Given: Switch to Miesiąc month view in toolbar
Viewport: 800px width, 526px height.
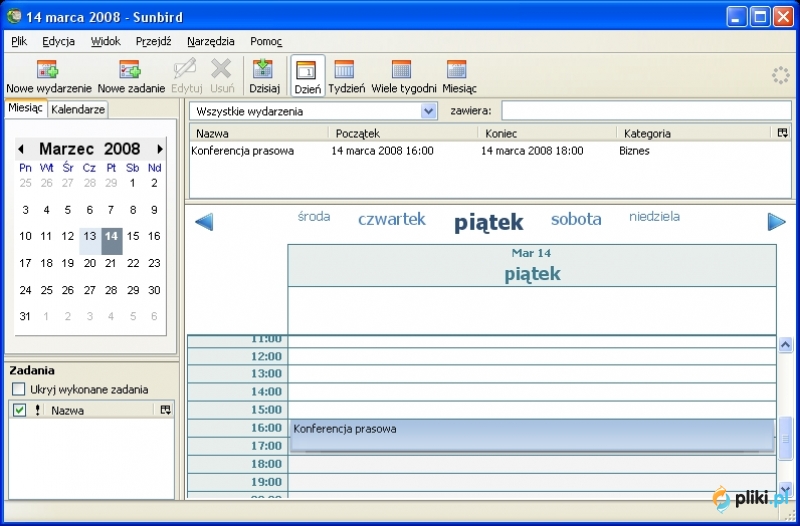Looking at the screenshot, I should [459, 77].
